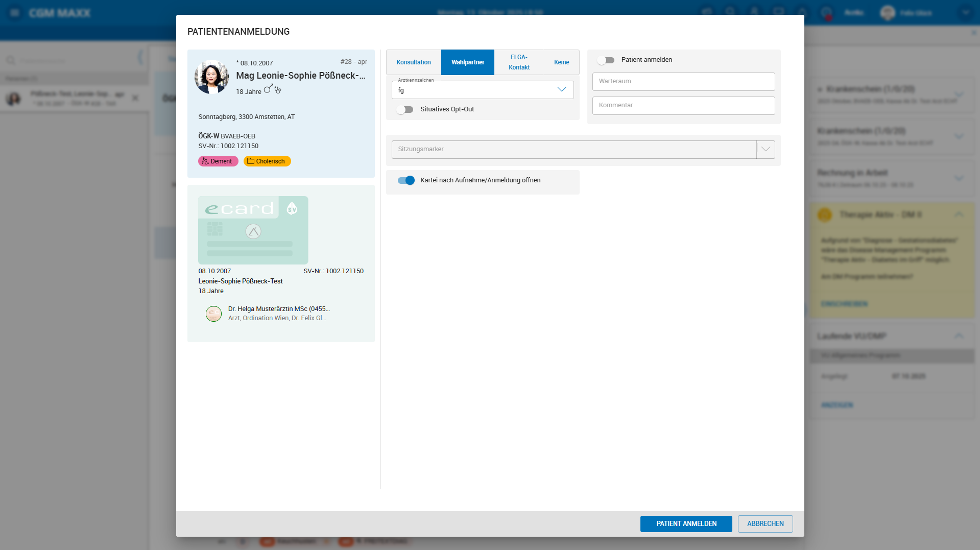
Task: Select the ELGA-Kontakt tab
Action: click(x=519, y=62)
